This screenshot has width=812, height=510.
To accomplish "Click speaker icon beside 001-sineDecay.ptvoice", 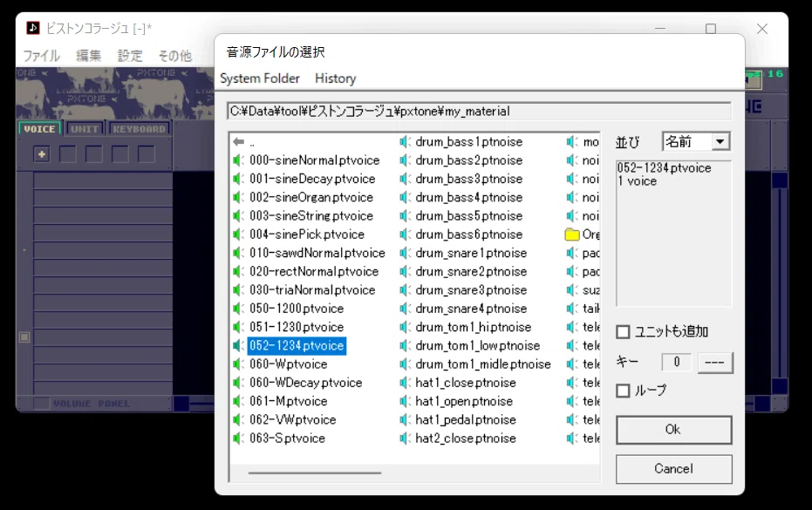I will coord(238,179).
